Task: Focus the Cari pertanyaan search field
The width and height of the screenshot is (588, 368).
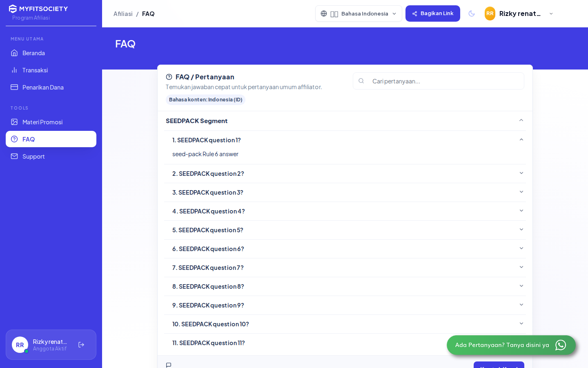Action: 439,81
